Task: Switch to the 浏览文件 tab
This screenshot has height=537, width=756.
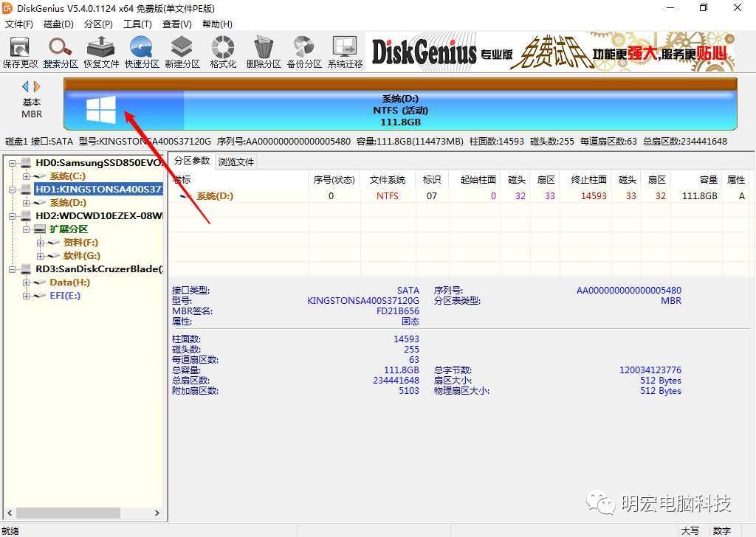Action: [x=236, y=162]
